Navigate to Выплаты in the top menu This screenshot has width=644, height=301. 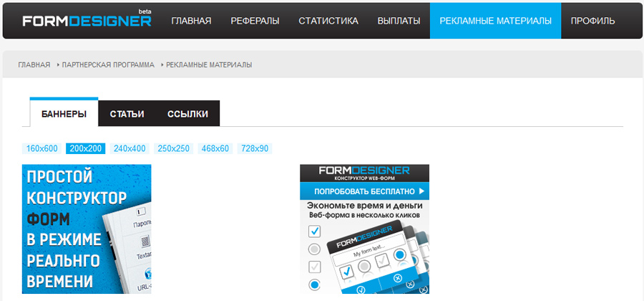[399, 21]
